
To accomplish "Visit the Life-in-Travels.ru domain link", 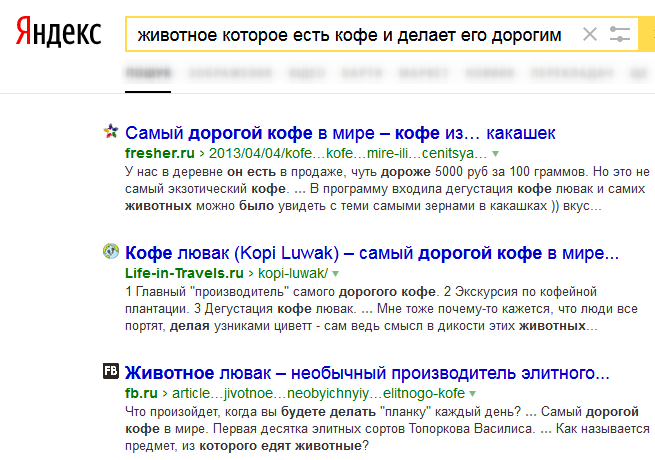I will click(x=184, y=273).
